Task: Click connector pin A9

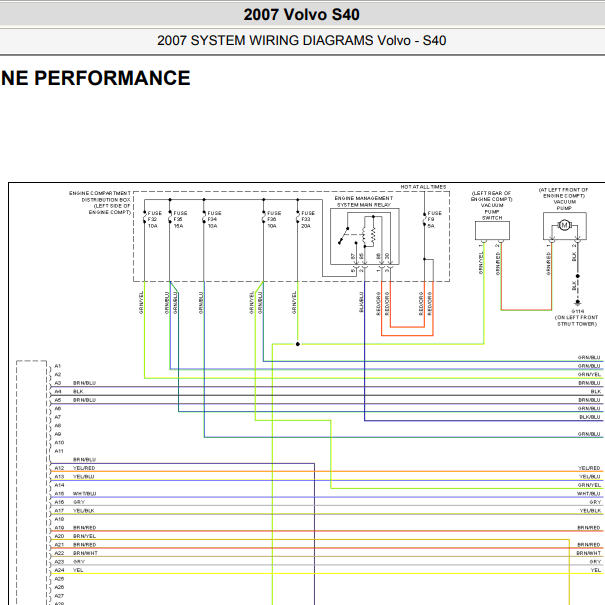Action: pos(57,434)
